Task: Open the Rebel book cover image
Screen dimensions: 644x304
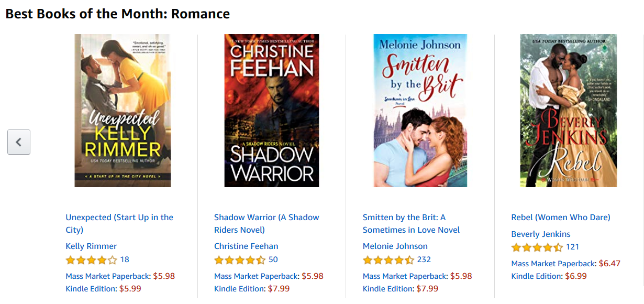Action: [569, 111]
